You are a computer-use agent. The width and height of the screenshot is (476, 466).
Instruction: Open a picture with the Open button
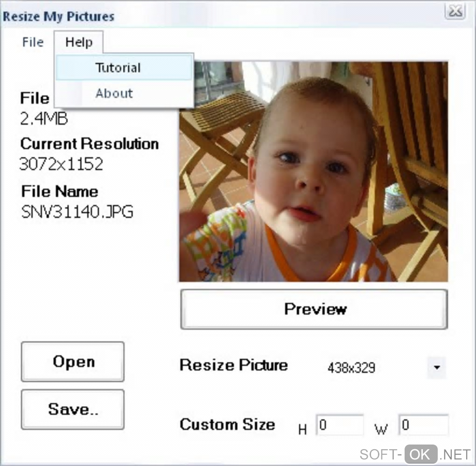click(73, 361)
